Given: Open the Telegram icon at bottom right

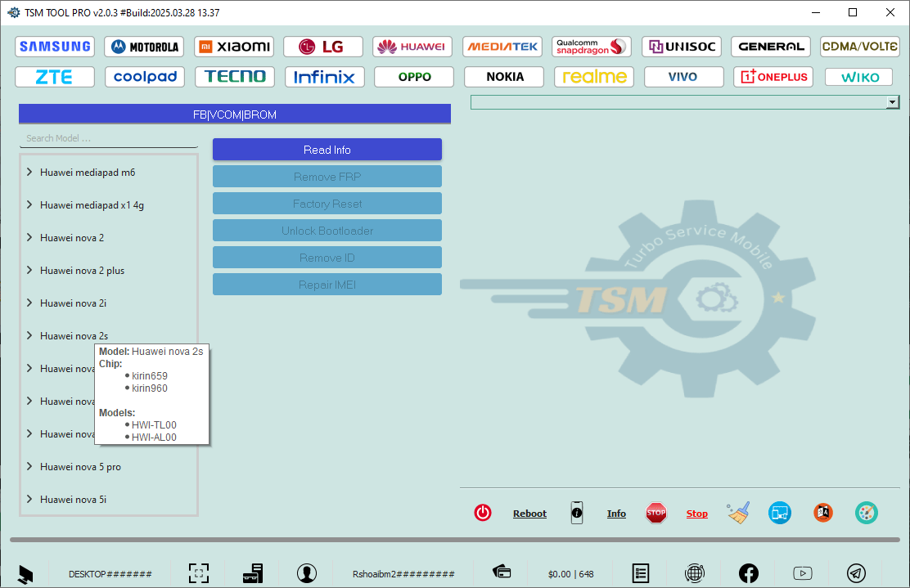Looking at the screenshot, I should [856, 573].
